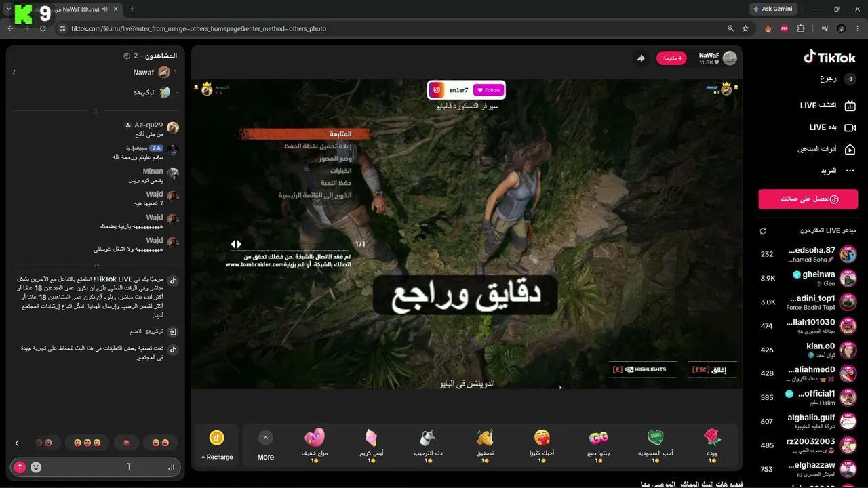The height and width of the screenshot is (488, 868).
Task: Expand the Recharge options
Action: pyautogui.click(x=217, y=457)
